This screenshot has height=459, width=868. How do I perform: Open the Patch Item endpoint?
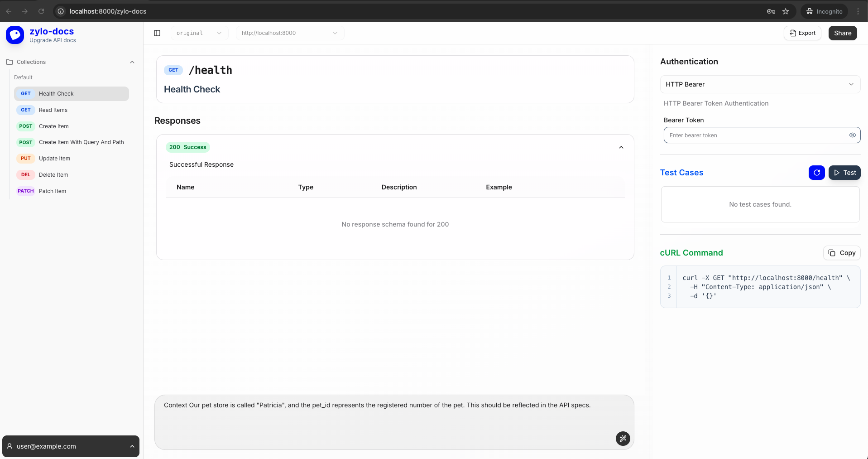coord(72,191)
